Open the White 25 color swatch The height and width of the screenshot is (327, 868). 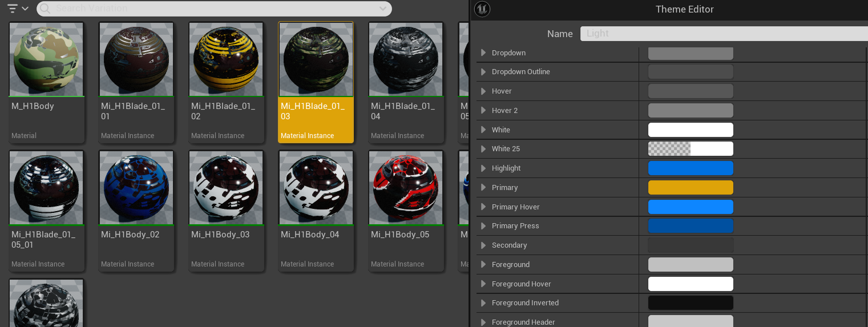point(691,149)
